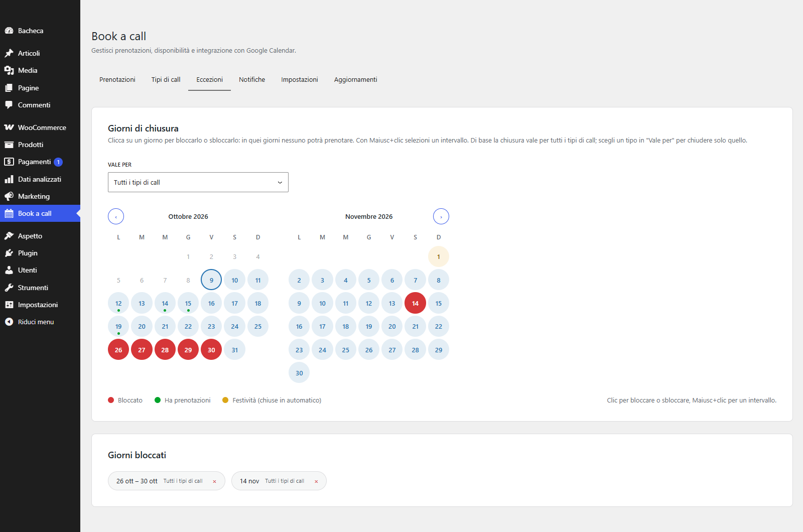Image resolution: width=803 pixels, height=532 pixels.
Task: Open Prodotti archive icon
Action: click(9, 145)
